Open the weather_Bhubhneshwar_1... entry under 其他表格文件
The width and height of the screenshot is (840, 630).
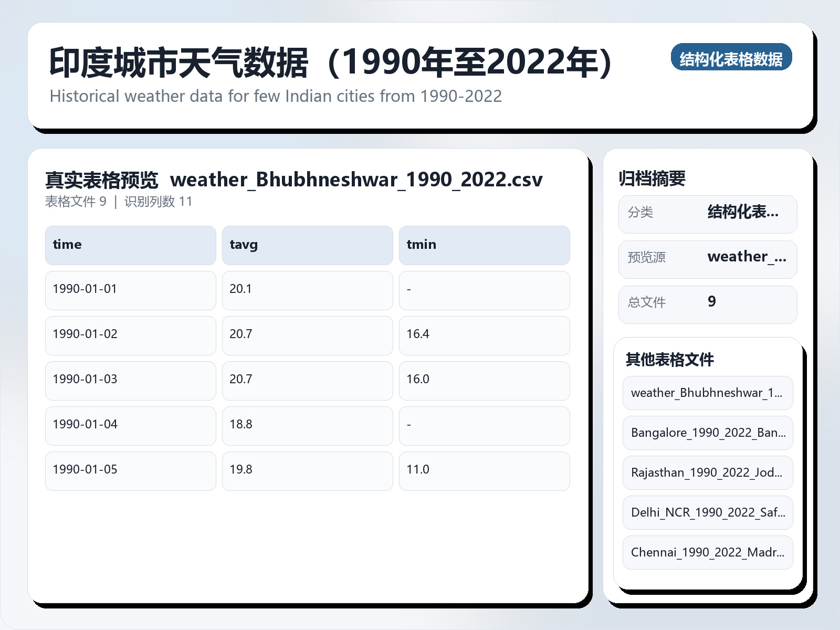pos(707,393)
